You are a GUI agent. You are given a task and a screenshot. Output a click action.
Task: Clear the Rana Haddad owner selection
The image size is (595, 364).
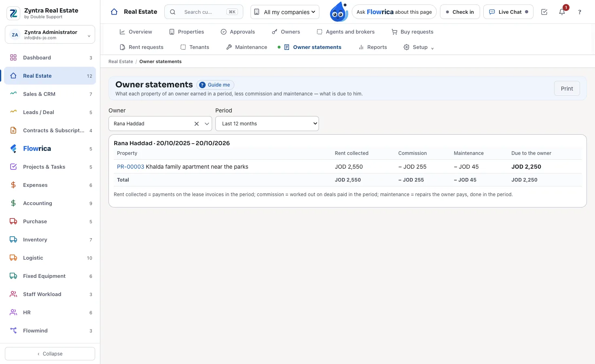[x=196, y=124]
